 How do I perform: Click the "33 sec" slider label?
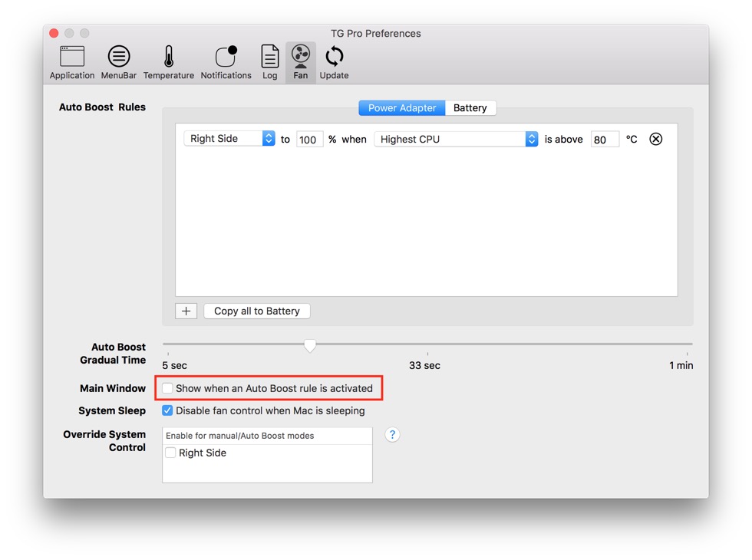(424, 365)
